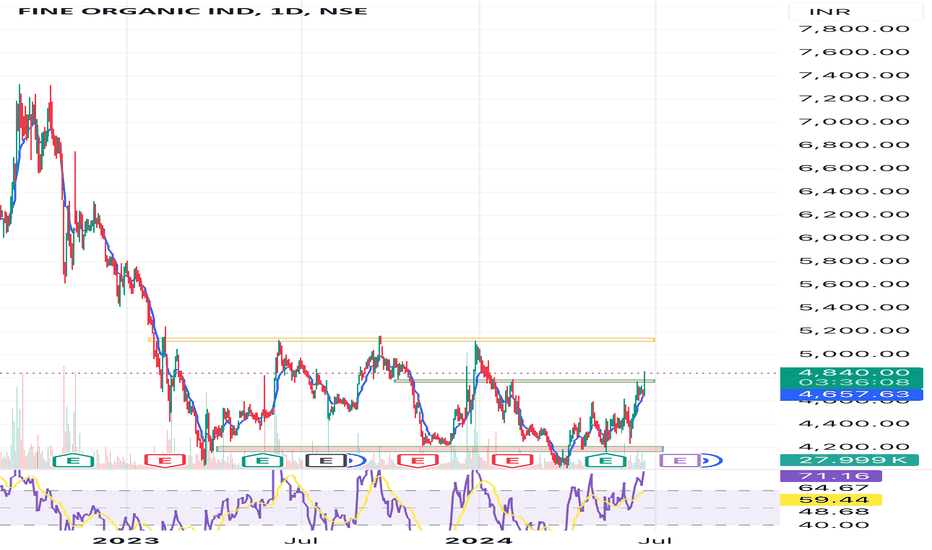932x550 pixels.
Task: Click the 6,000.00 price scale label
Action: point(854,237)
